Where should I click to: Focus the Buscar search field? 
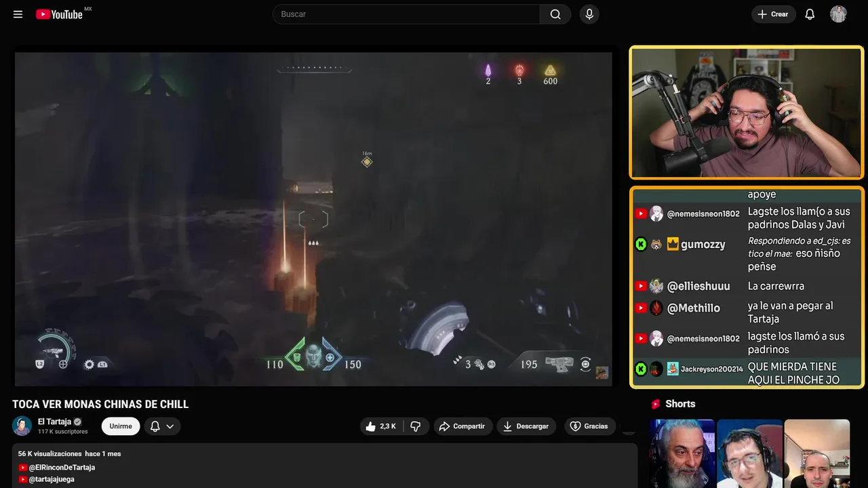(406, 14)
